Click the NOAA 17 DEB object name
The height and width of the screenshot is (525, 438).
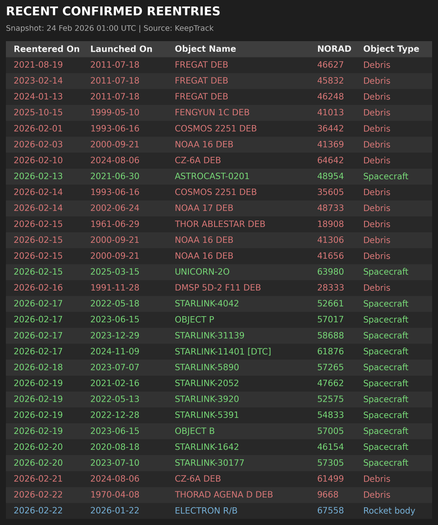(204, 208)
